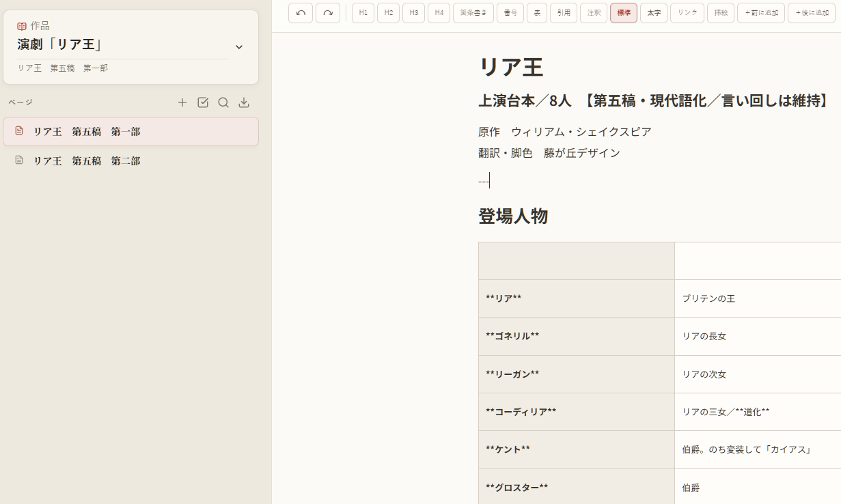The width and height of the screenshot is (841, 504).
Task: Insert a numbered list with 番号
Action: pyautogui.click(x=510, y=13)
